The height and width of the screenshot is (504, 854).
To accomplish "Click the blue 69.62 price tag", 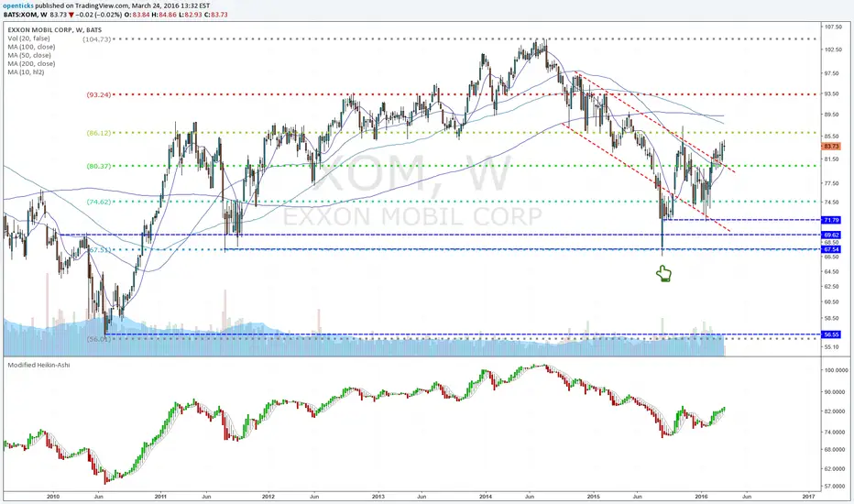I will click(x=831, y=235).
